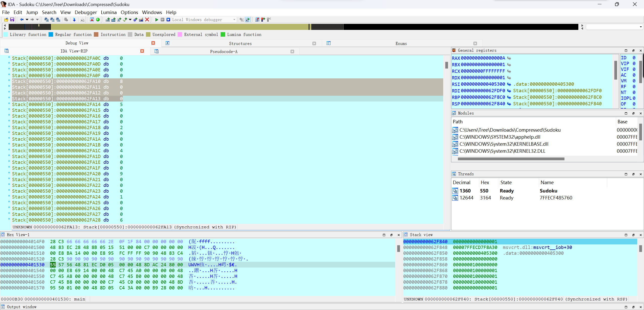Pause the process in the debugger toolbar

[163, 20]
